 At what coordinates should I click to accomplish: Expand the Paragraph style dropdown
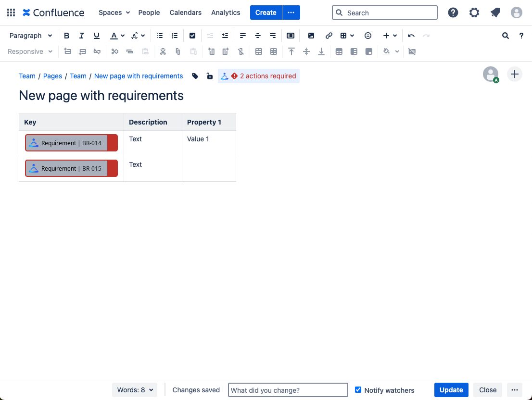(31, 36)
